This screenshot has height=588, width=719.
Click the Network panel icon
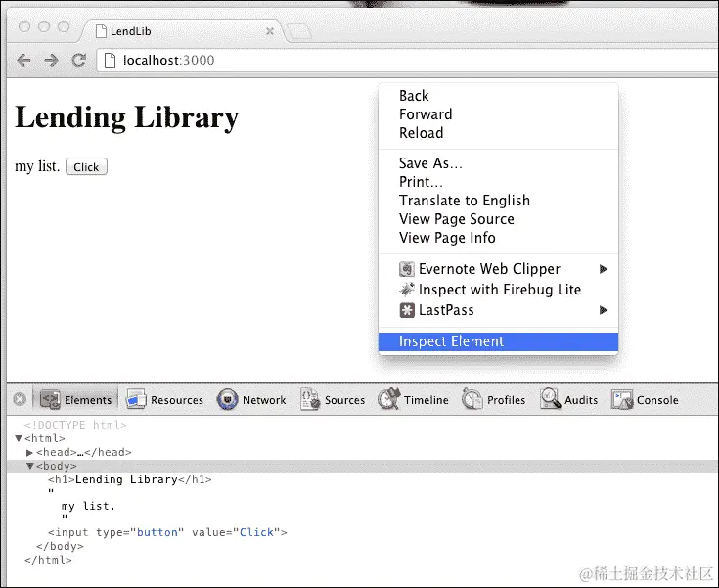tap(227, 399)
